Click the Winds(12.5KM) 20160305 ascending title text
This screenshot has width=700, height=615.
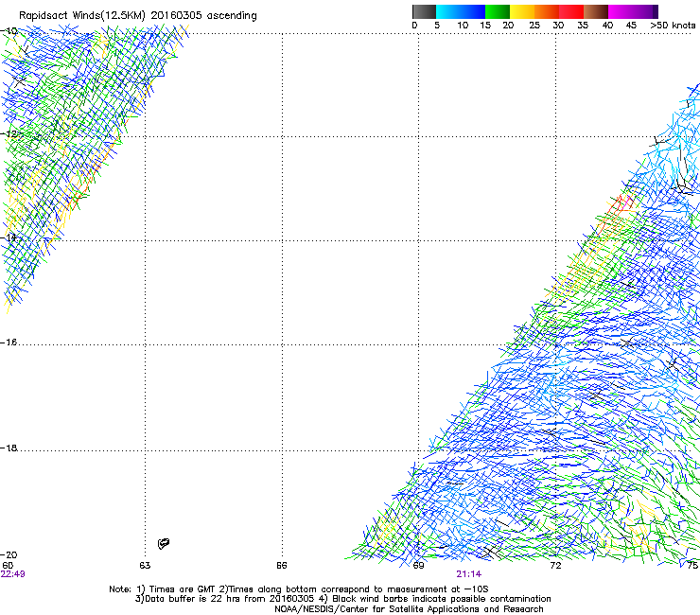pyautogui.click(x=164, y=16)
